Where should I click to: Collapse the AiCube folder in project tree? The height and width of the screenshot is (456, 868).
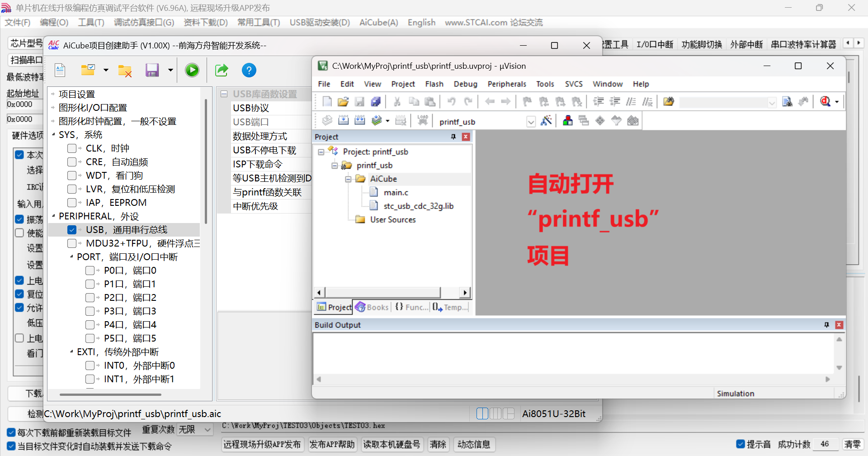(348, 179)
